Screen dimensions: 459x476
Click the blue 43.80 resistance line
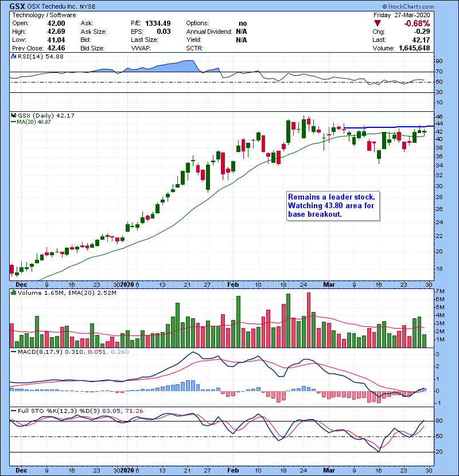point(389,127)
